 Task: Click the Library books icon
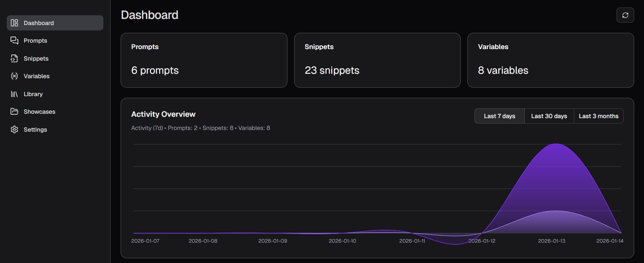14,94
